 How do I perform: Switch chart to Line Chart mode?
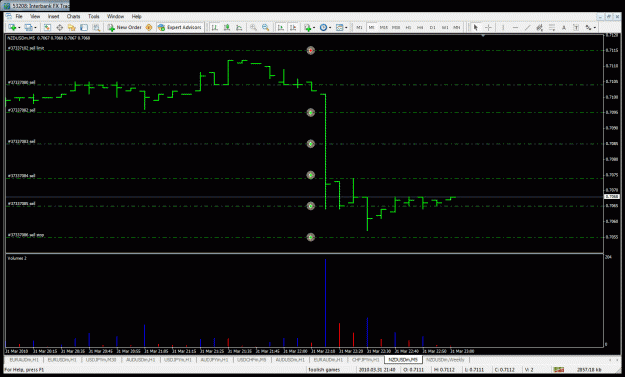239,27
